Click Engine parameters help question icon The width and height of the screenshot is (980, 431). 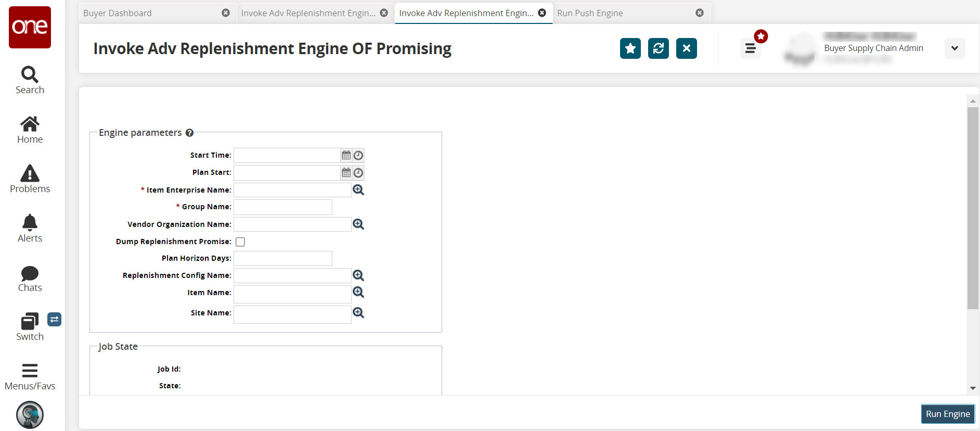(190, 133)
